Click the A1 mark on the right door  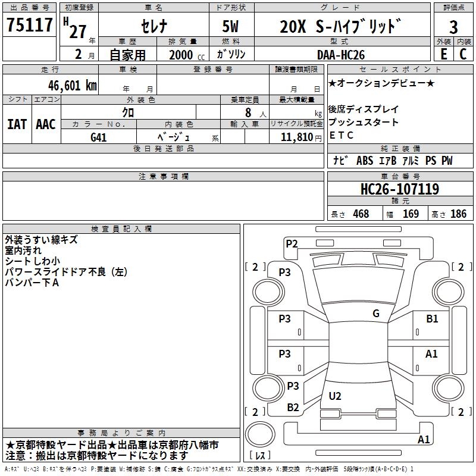pyautogui.click(x=431, y=353)
